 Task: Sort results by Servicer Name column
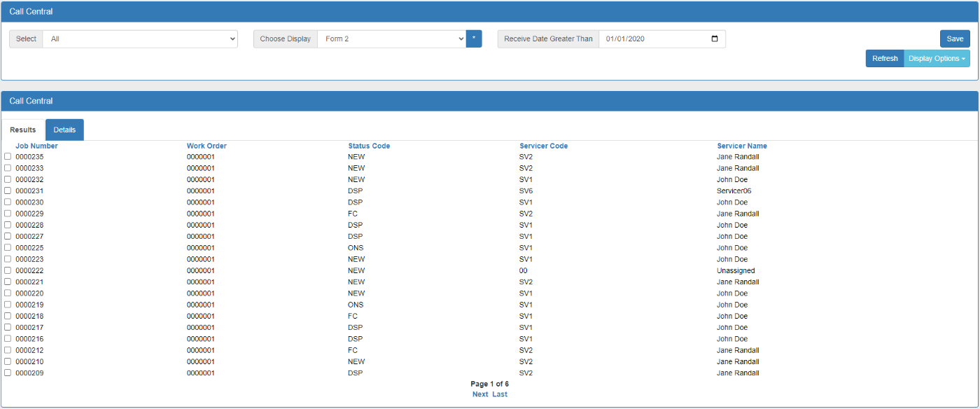pyautogui.click(x=742, y=146)
